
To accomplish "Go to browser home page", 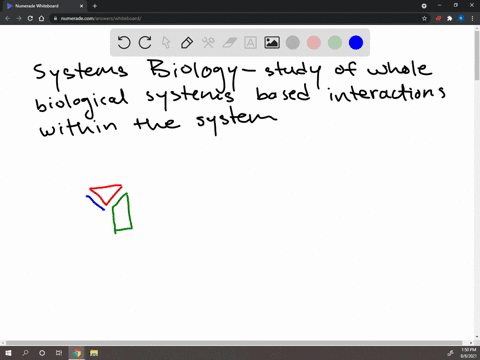I will 41,18.
